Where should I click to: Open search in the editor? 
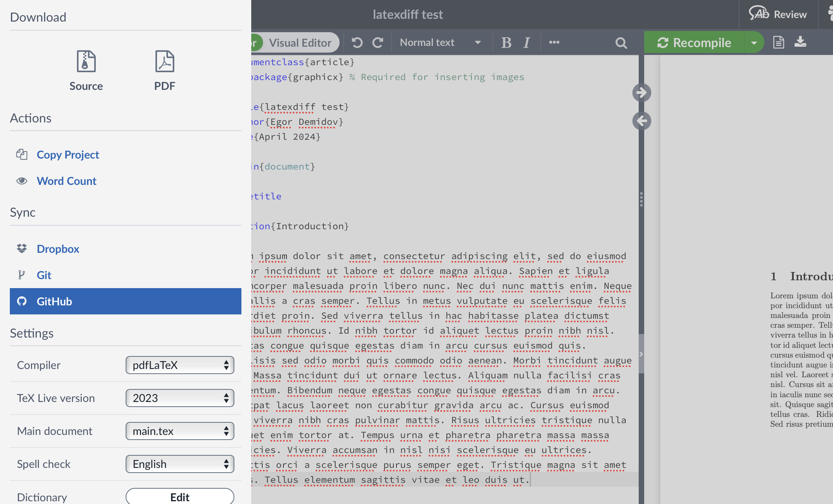point(621,42)
